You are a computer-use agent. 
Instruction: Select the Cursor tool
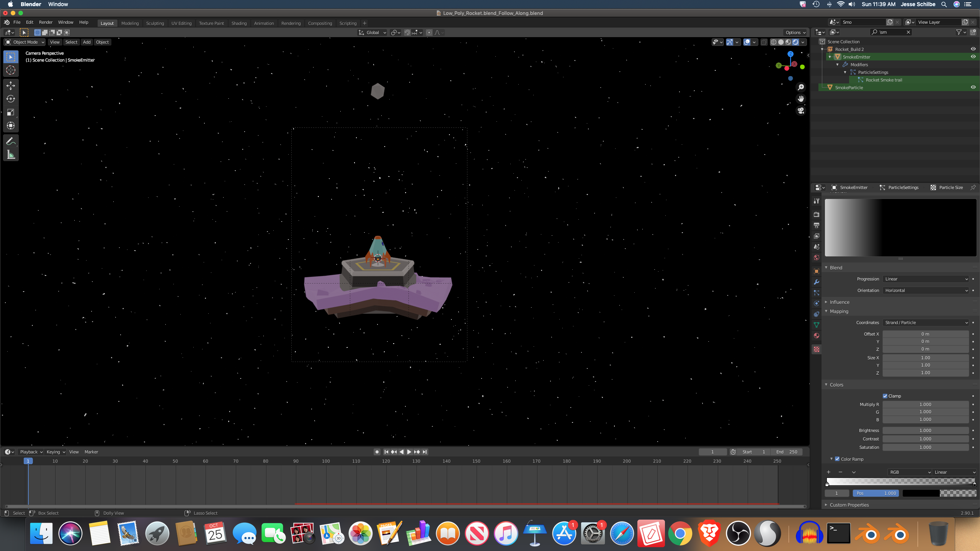point(11,70)
